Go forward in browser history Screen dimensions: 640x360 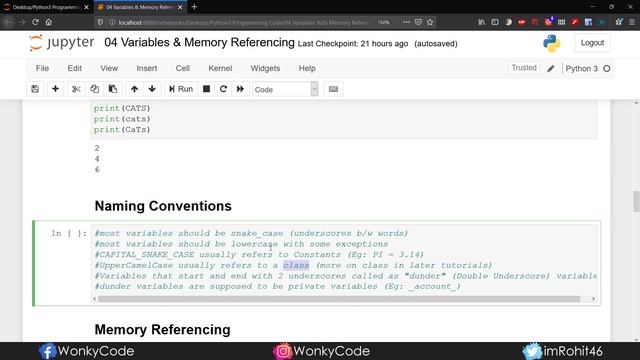pyautogui.click(x=22, y=22)
